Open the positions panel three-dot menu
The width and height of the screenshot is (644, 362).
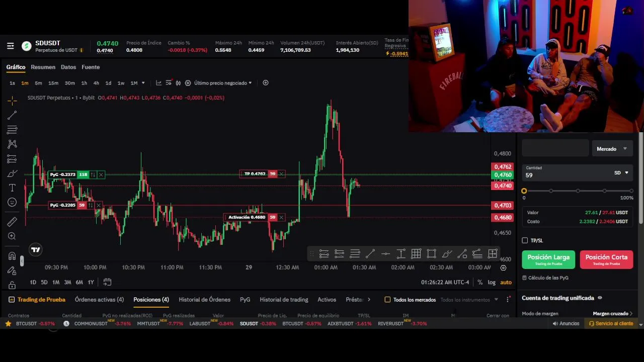508,300
